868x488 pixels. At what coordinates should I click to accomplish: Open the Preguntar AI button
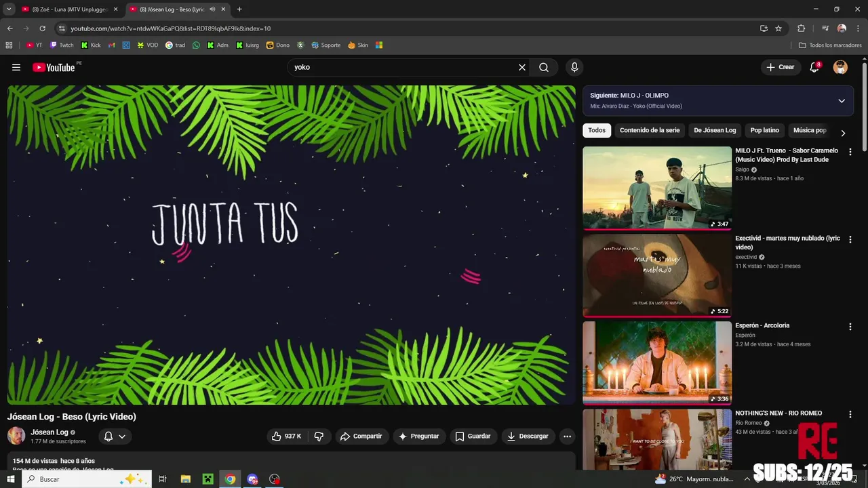click(x=419, y=436)
